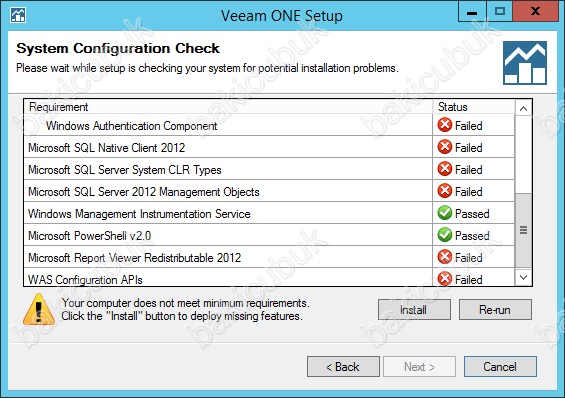Go back with the Back button

click(x=343, y=367)
